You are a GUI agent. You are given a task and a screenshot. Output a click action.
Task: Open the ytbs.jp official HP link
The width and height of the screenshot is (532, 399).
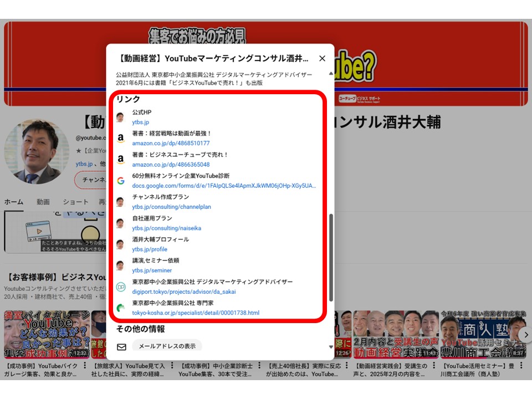coord(140,122)
